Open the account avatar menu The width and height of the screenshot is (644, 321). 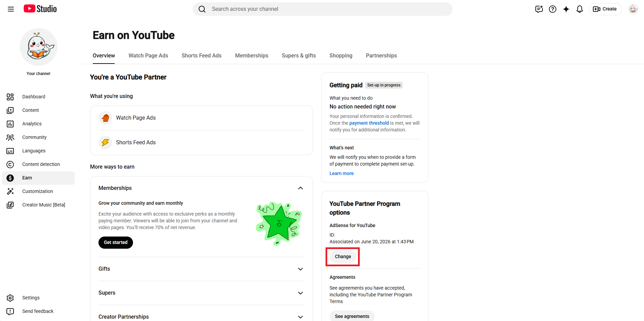[x=633, y=9]
